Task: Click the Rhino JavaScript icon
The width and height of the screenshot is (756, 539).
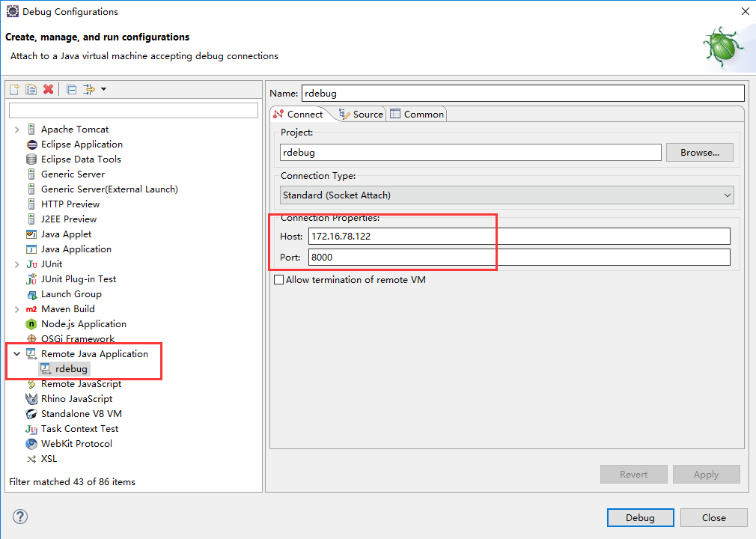Action: tap(31, 399)
